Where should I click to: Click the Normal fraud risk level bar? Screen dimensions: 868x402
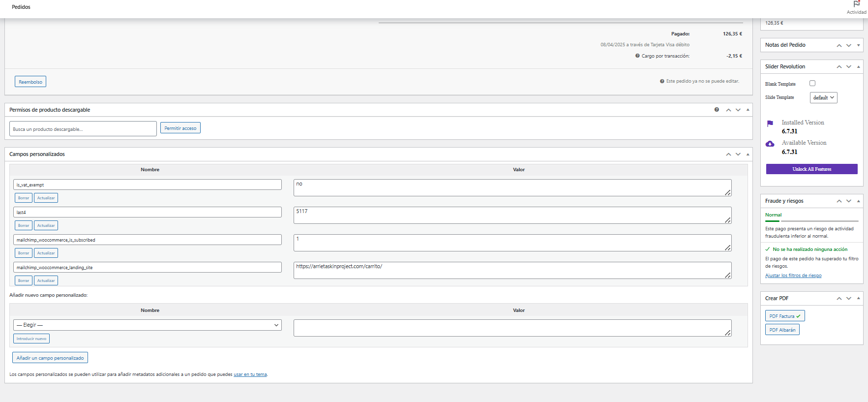point(812,221)
